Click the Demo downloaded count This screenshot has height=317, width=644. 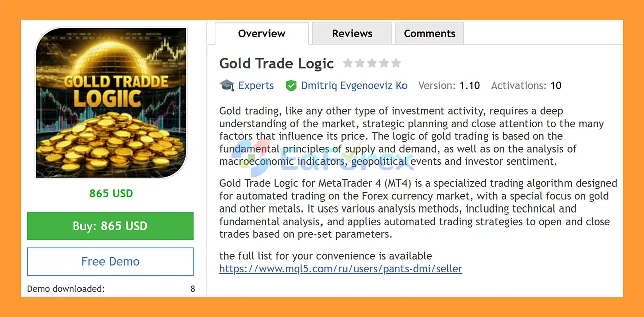pyautogui.click(x=193, y=289)
